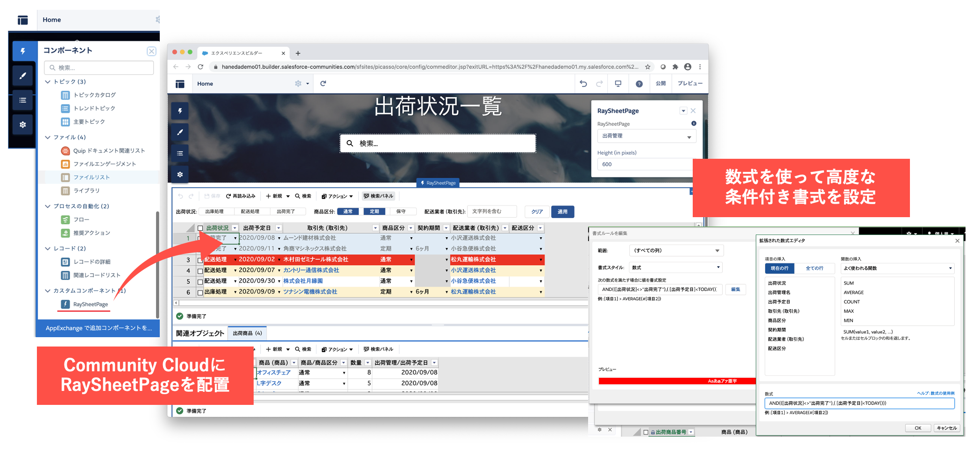This screenshot has width=980, height=467.
Task: Check checkbox beside 出荷商品番号 header
Action: point(646,432)
